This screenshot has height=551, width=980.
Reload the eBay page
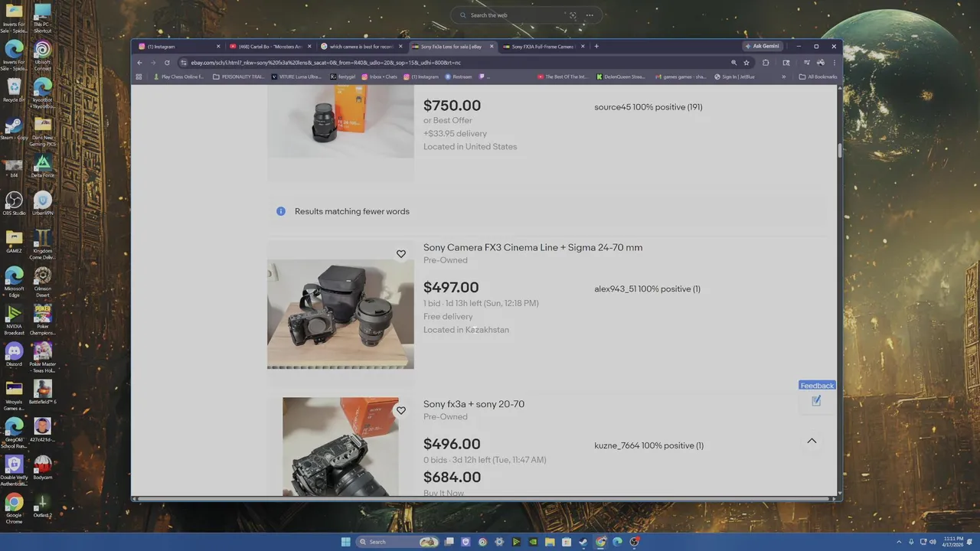pos(167,63)
